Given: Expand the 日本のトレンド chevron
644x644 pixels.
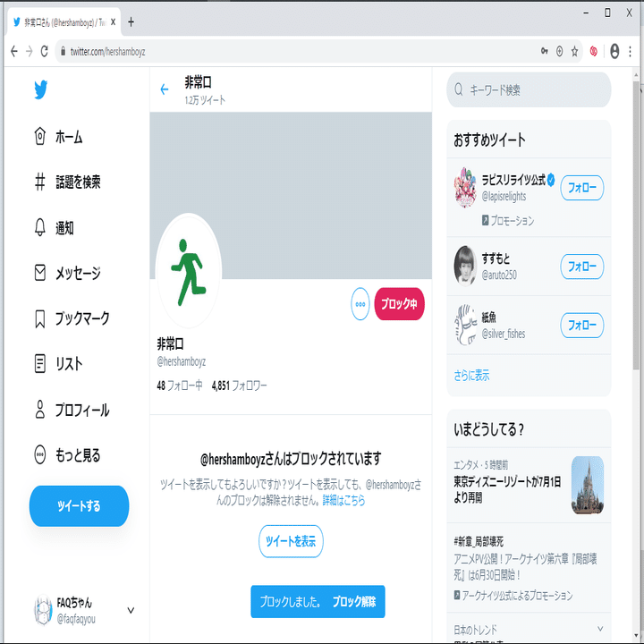Looking at the screenshot, I should (x=600, y=629).
